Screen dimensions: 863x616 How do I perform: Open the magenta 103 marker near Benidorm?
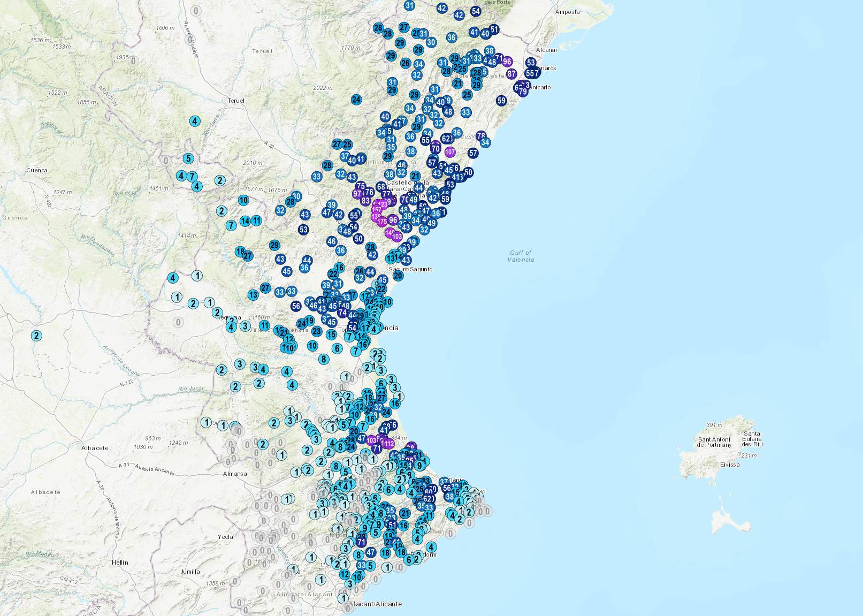click(x=371, y=440)
